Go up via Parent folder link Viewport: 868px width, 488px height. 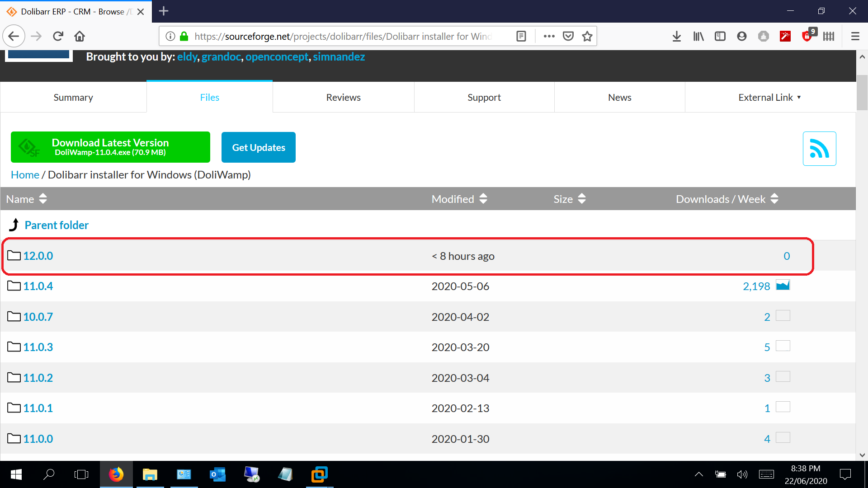[x=57, y=225]
